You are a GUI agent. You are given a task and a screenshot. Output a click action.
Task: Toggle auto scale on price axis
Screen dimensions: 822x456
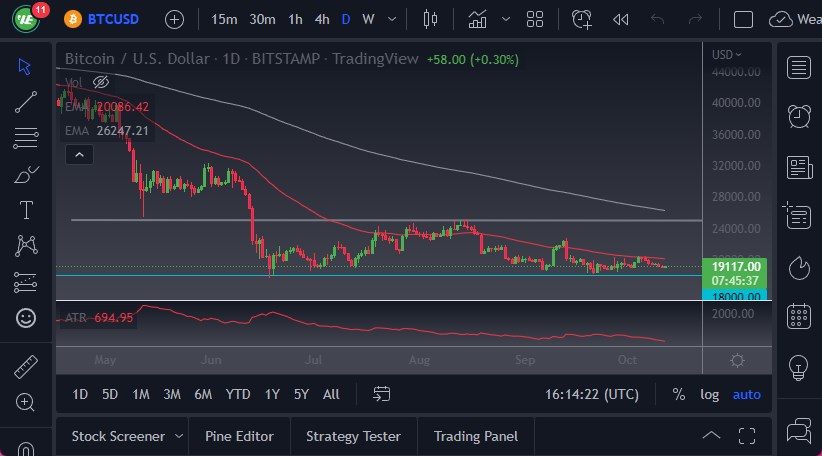[747, 394]
